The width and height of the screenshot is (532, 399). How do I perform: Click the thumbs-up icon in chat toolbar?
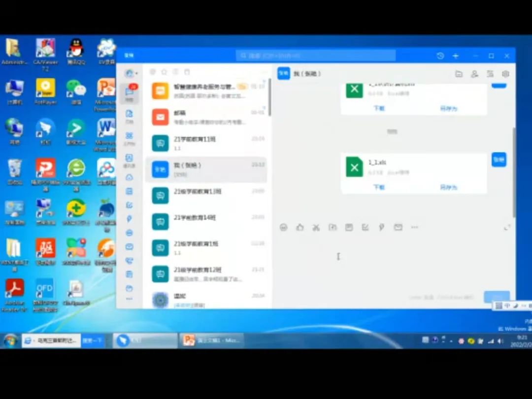[300, 227]
